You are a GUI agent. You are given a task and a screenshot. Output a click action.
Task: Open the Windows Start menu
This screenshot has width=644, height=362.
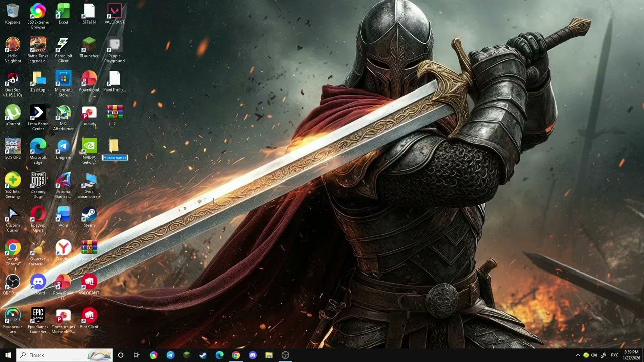pyautogui.click(x=8, y=355)
